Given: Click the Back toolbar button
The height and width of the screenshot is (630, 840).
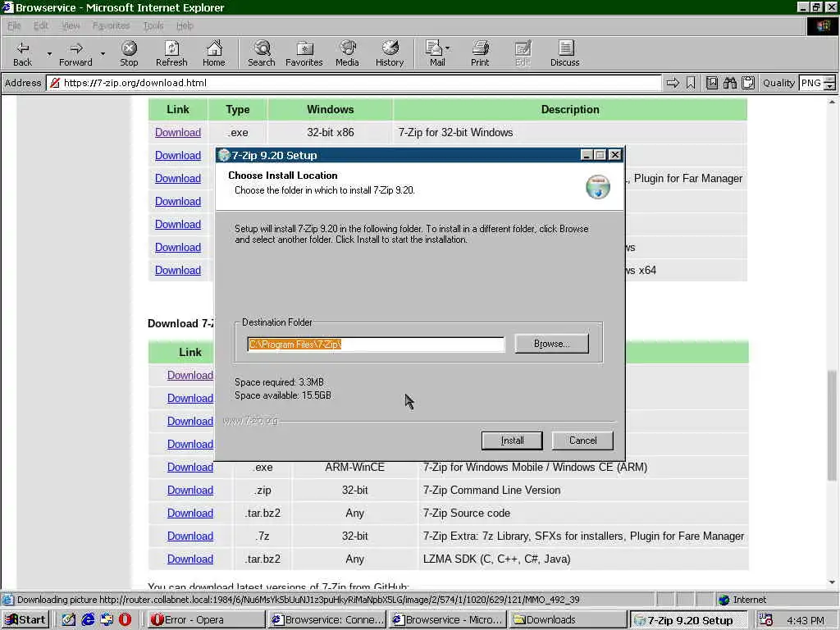Looking at the screenshot, I should coord(22,53).
